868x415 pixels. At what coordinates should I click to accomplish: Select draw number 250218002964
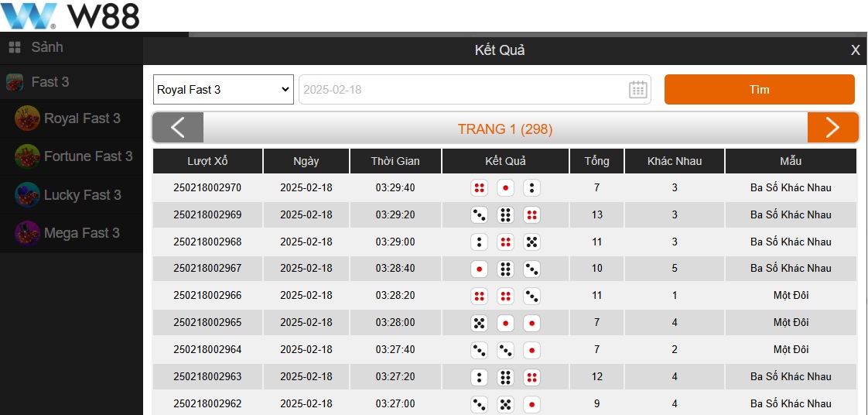(207, 350)
